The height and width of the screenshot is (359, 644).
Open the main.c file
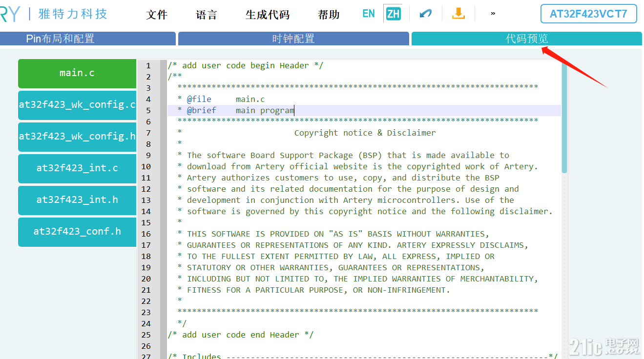77,73
